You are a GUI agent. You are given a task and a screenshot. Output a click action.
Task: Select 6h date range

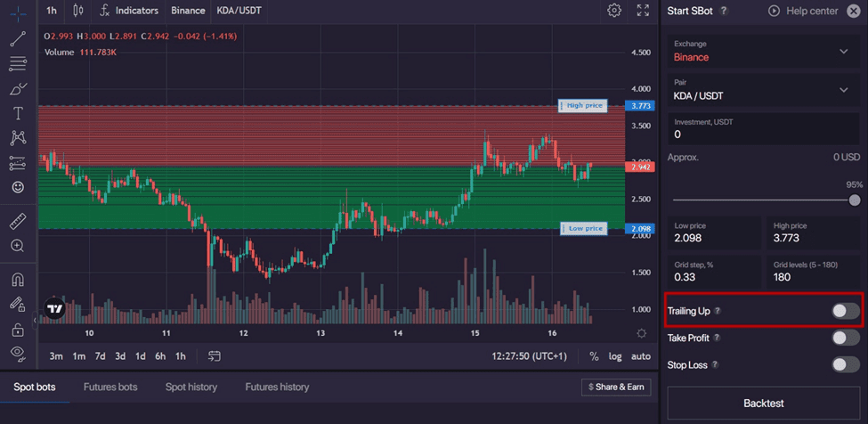(x=160, y=356)
